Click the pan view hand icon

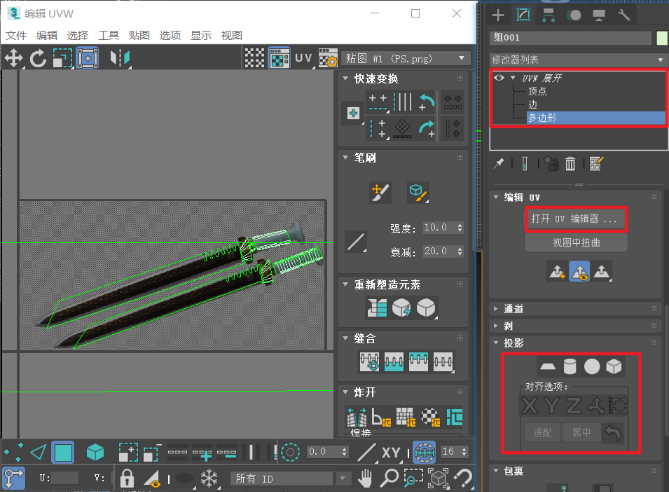[x=366, y=479]
